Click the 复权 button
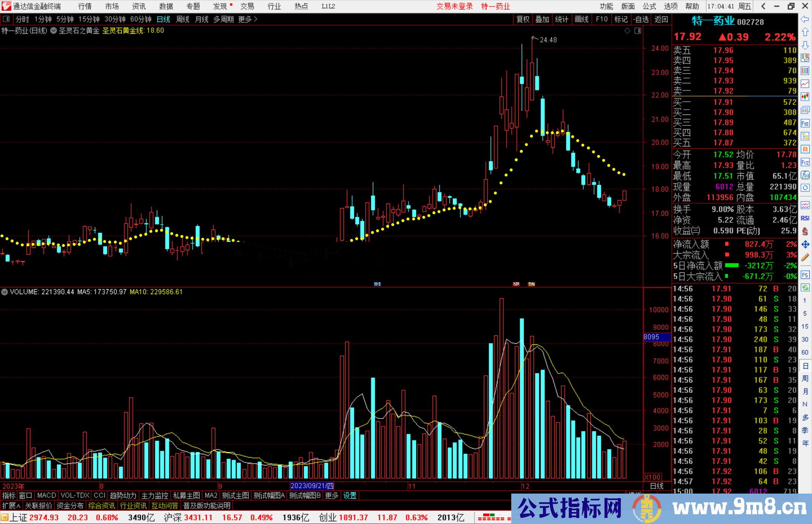This screenshot has width=812, height=524. pyautogui.click(x=523, y=19)
